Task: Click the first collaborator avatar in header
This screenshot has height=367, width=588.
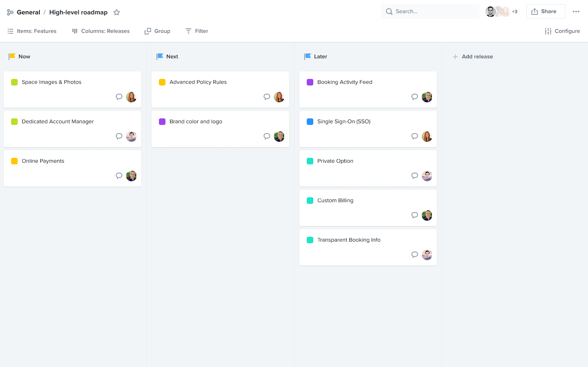Action: pos(491,12)
